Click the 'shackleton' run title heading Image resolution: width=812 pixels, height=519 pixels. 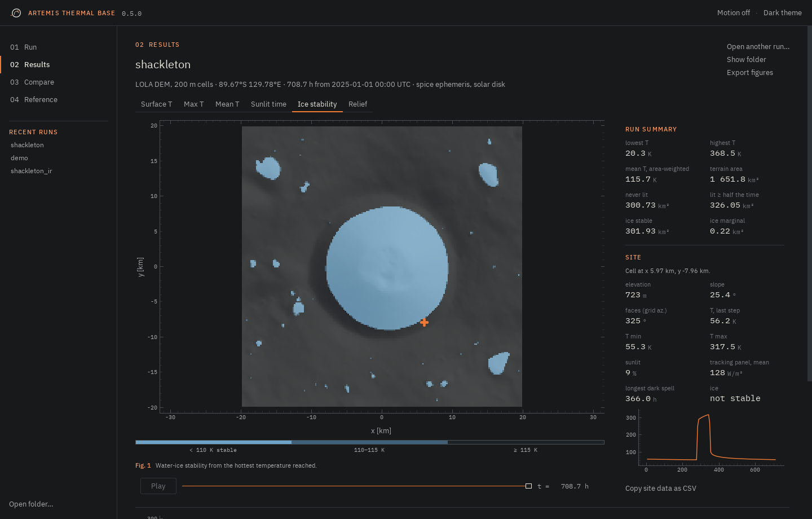(x=163, y=64)
